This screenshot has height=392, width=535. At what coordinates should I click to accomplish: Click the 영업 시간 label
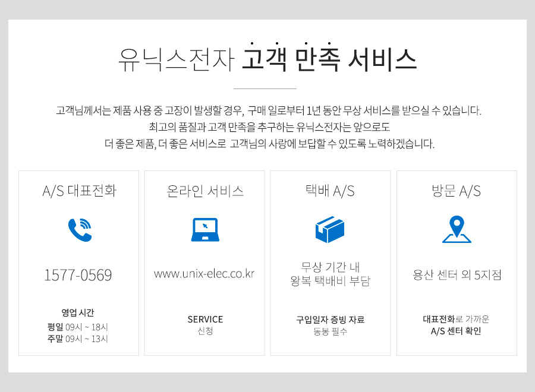click(78, 312)
